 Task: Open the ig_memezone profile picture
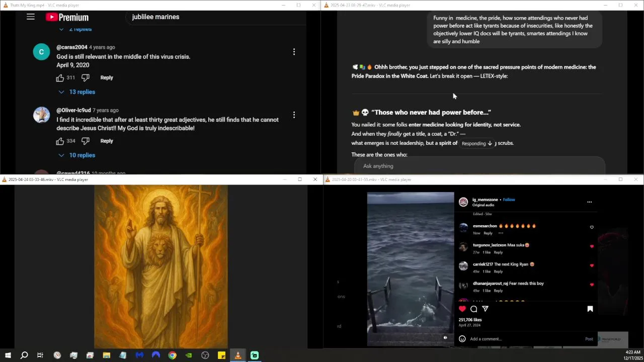463,202
